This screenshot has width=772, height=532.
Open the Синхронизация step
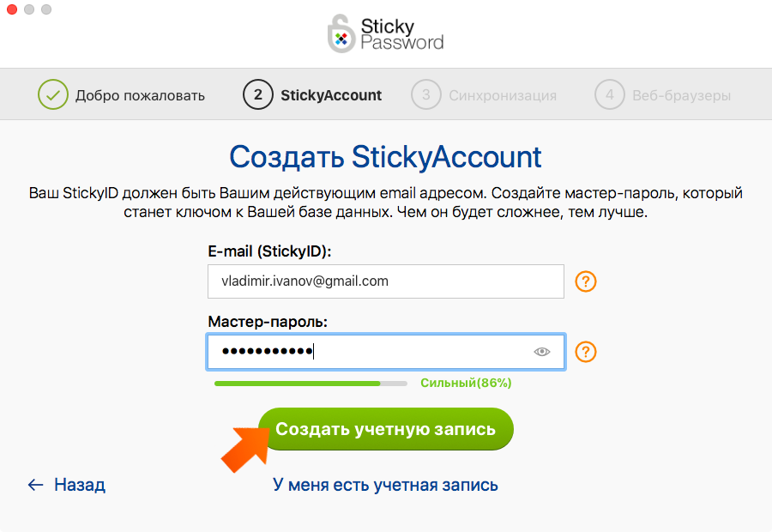point(503,95)
